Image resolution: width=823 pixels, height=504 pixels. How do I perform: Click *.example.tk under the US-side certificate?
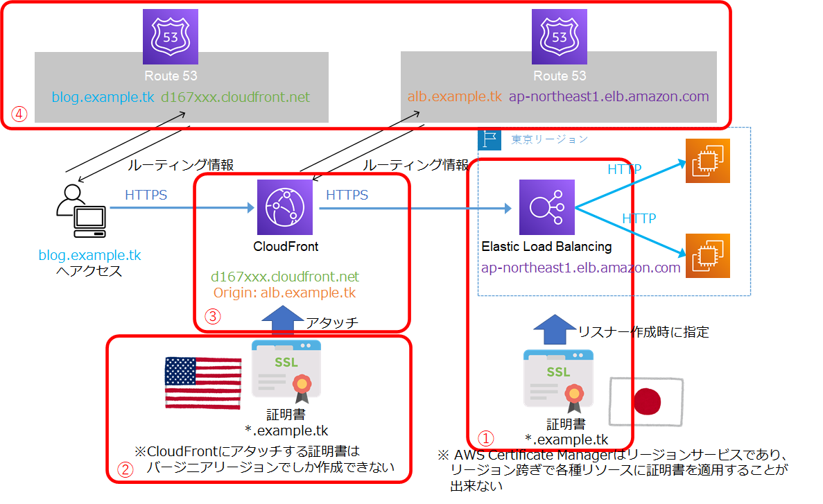pyautogui.click(x=286, y=431)
